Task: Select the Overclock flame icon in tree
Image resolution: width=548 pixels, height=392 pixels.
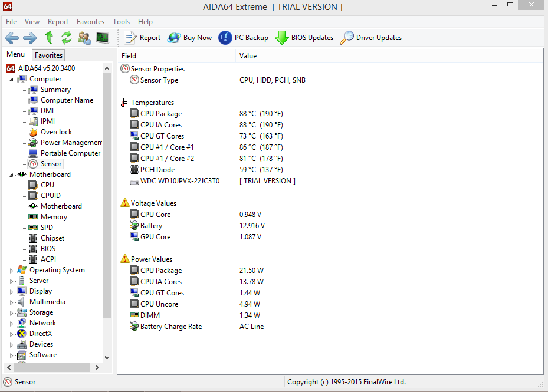Action: (x=33, y=132)
